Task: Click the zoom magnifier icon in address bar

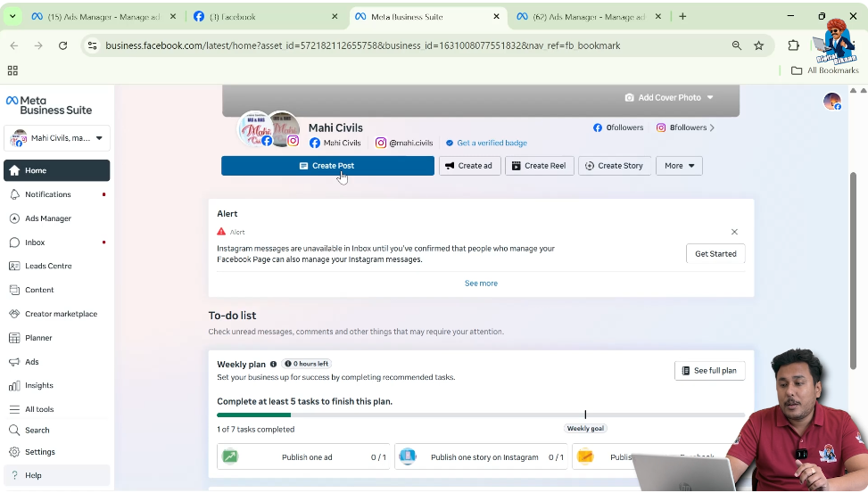Action: (737, 45)
